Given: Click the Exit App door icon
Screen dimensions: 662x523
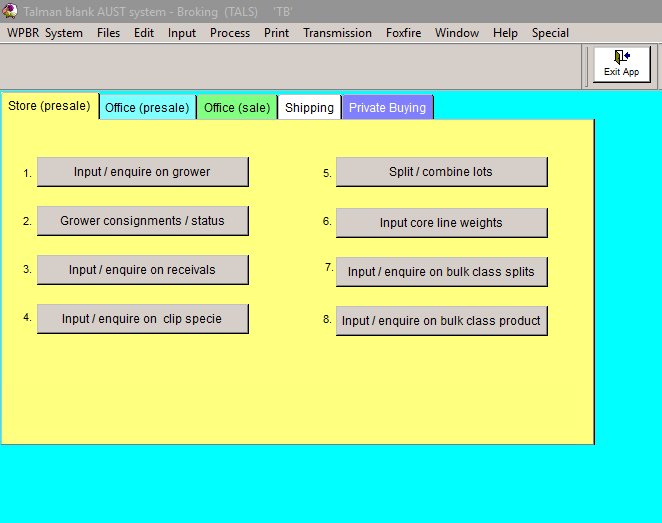Looking at the screenshot, I should point(621,58).
